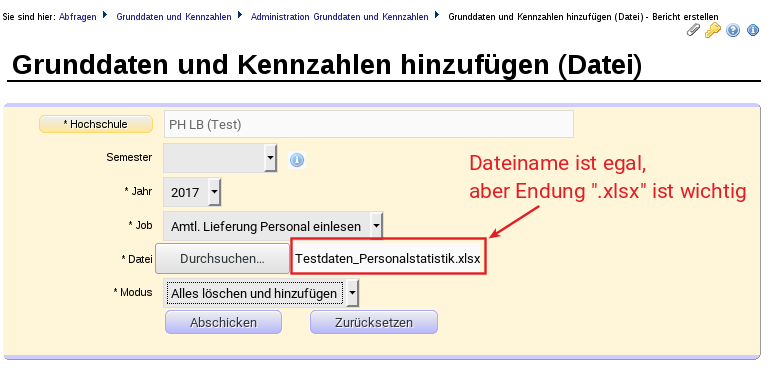Click the Datei label
This screenshot has height=377, width=780.
pyautogui.click(x=137, y=259)
